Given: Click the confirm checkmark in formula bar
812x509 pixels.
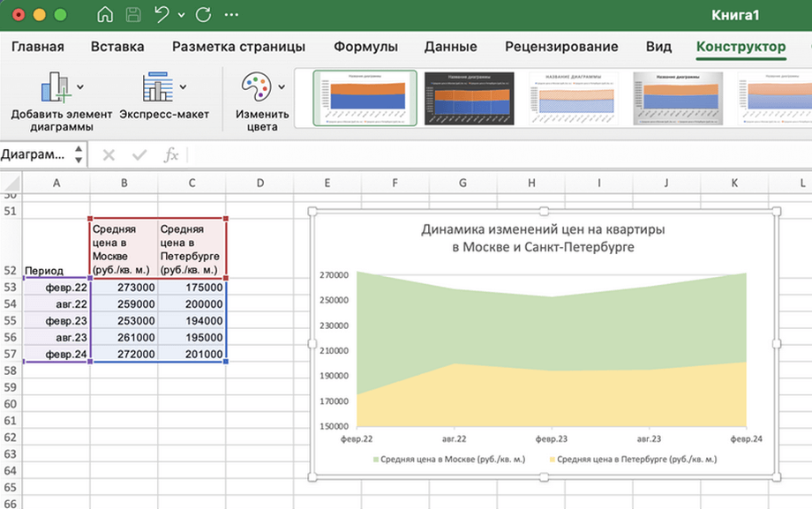Looking at the screenshot, I should click(139, 155).
